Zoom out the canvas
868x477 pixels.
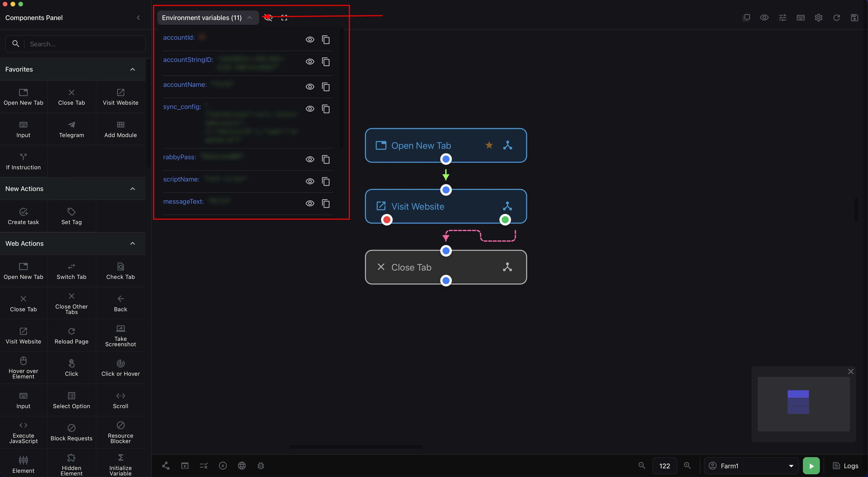pos(642,465)
